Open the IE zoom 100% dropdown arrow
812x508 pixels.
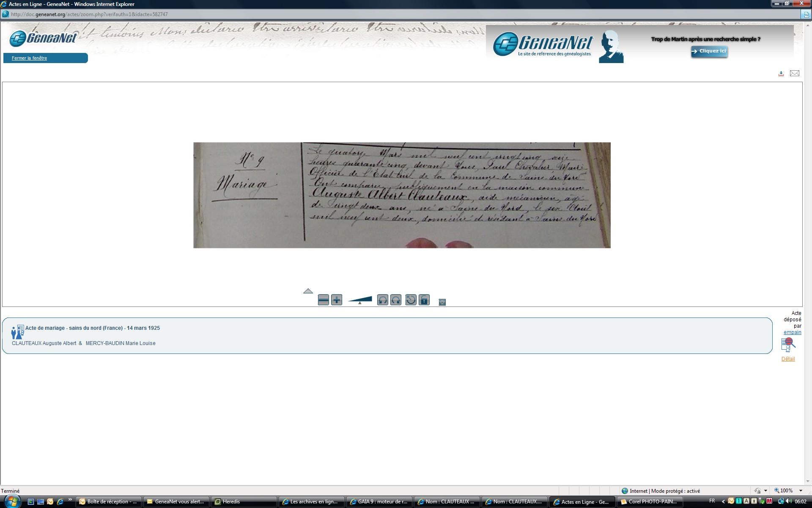tap(801, 491)
